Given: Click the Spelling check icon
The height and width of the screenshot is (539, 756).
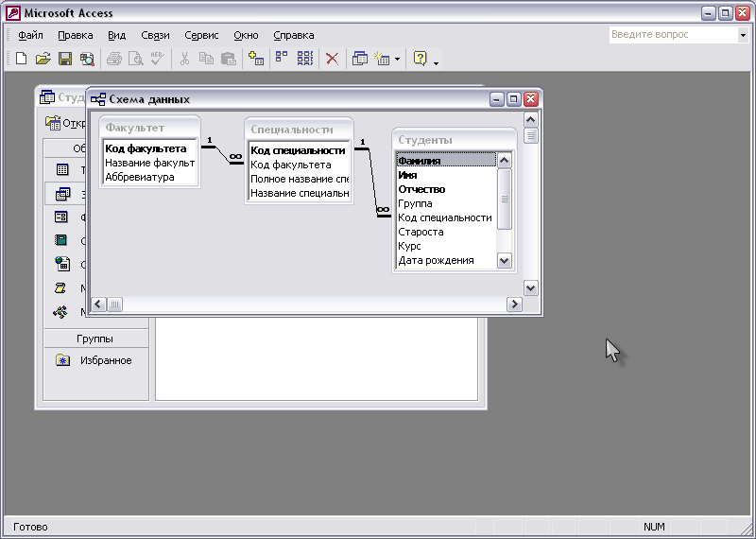Looking at the screenshot, I should tap(158, 59).
